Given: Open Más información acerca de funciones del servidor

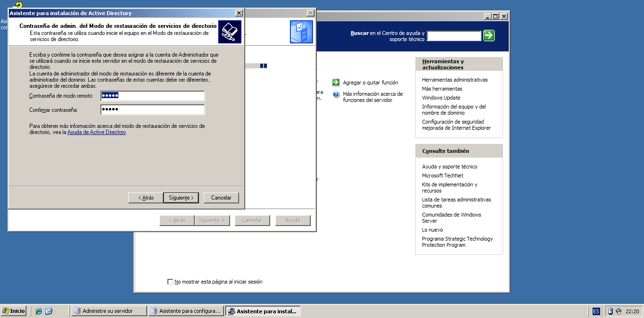Looking at the screenshot, I should (373, 97).
